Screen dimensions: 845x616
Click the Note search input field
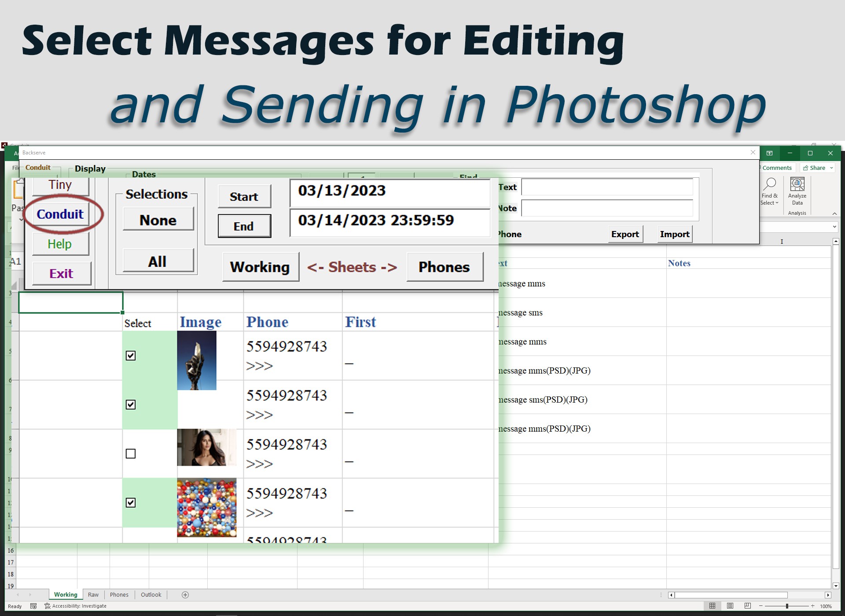point(607,208)
